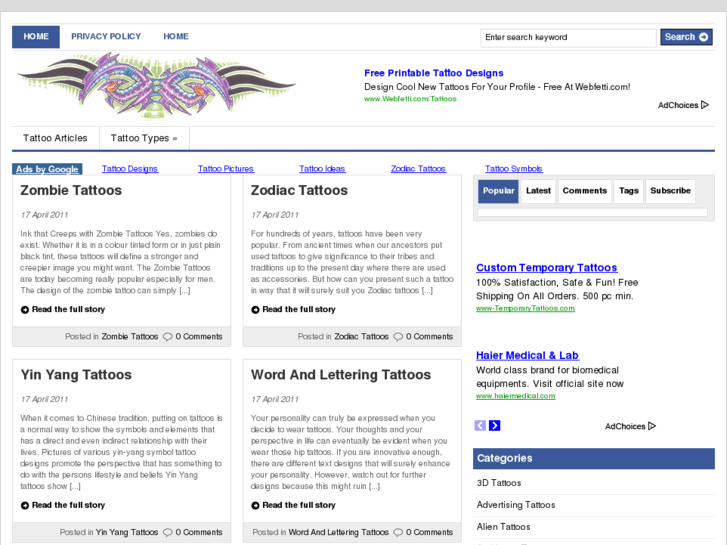Open the Zombie Tattoos article title
727x545 pixels.
71,190
